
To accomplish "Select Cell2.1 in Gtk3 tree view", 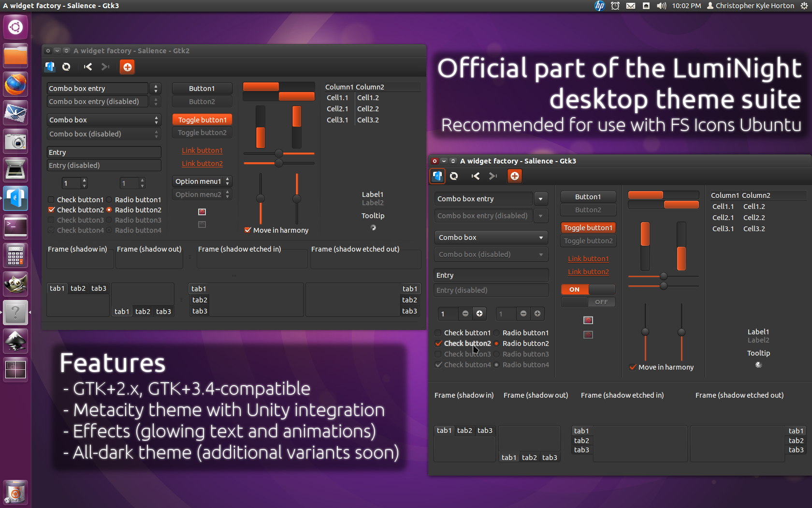I will tap(723, 218).
